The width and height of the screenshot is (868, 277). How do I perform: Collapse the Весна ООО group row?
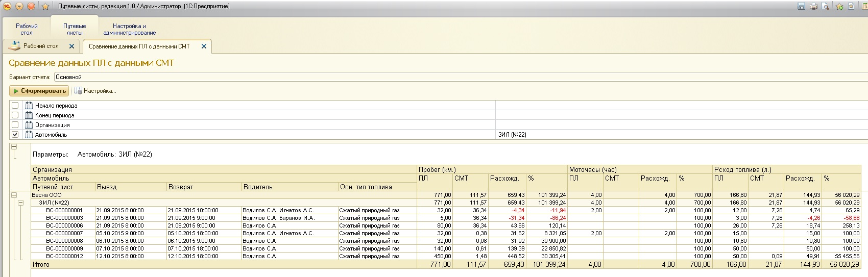click(14, 195)
